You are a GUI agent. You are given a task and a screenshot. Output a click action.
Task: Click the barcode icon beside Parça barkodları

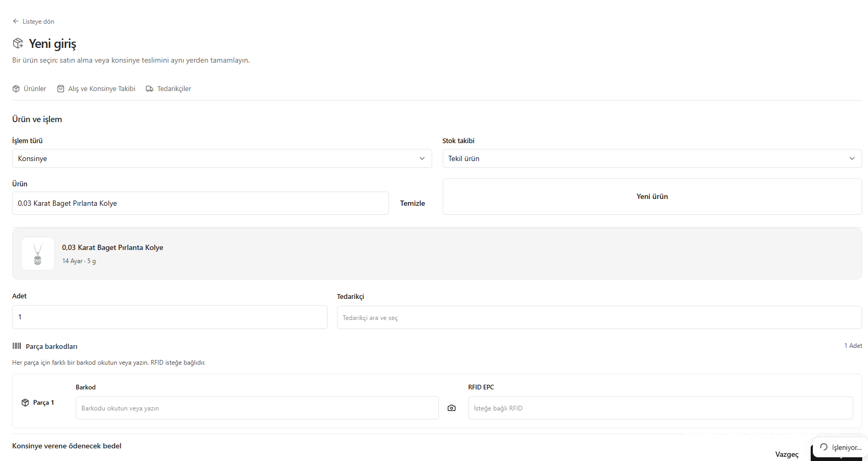pyautogui.click(x=17, y=346)
